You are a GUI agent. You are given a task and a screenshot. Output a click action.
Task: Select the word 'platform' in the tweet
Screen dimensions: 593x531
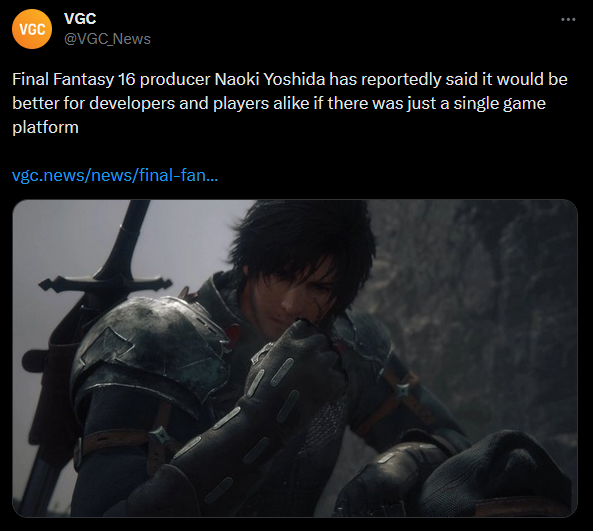pyautogui.click(x=45, y=128)
